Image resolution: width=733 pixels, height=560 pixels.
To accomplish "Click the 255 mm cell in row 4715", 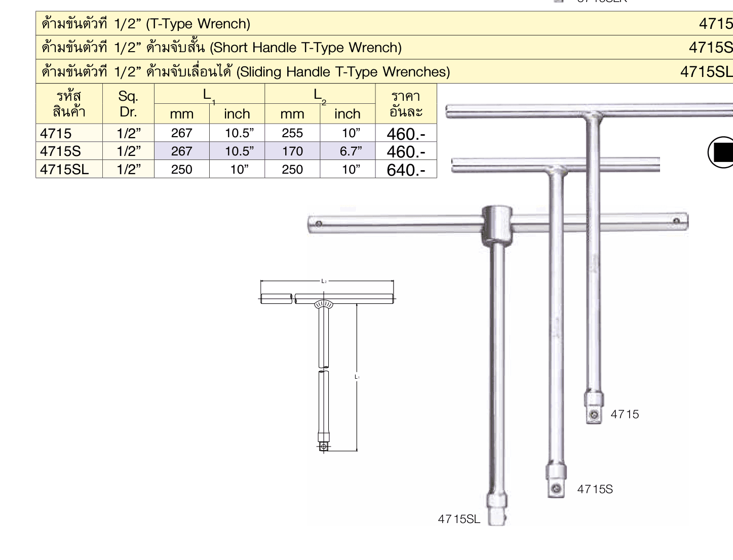I will coord(292,133).
